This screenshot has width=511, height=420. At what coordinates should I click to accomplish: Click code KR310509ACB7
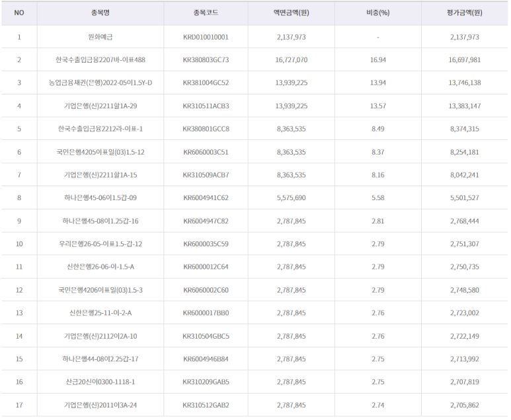206,175
